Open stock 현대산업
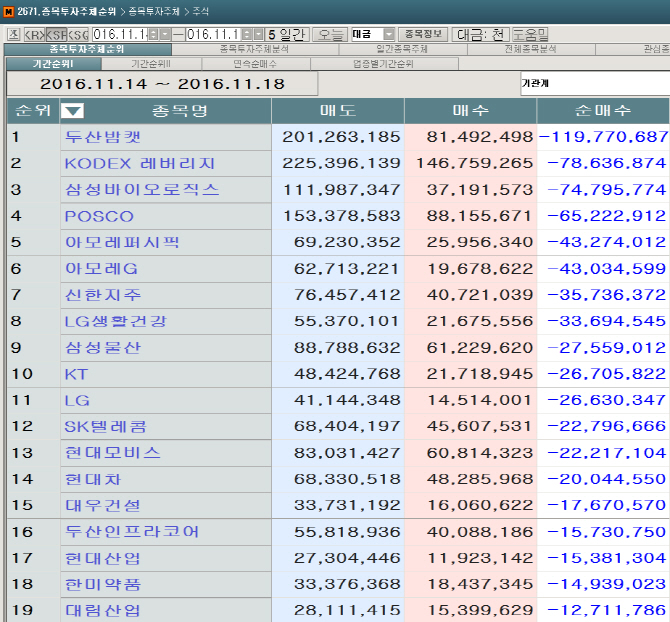The image size is (670, 622). click(x=103, y=558)
